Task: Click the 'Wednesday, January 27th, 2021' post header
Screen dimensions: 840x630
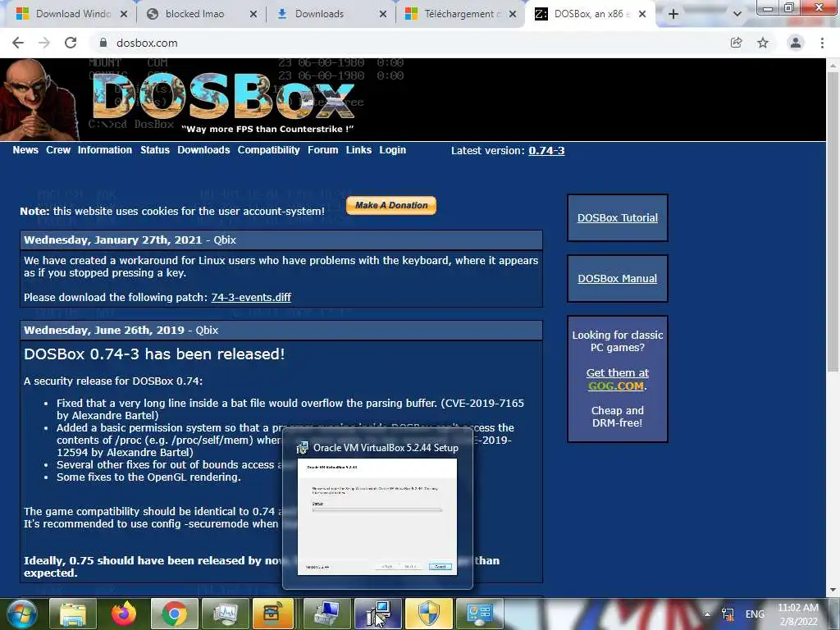Action: [281, 240]
